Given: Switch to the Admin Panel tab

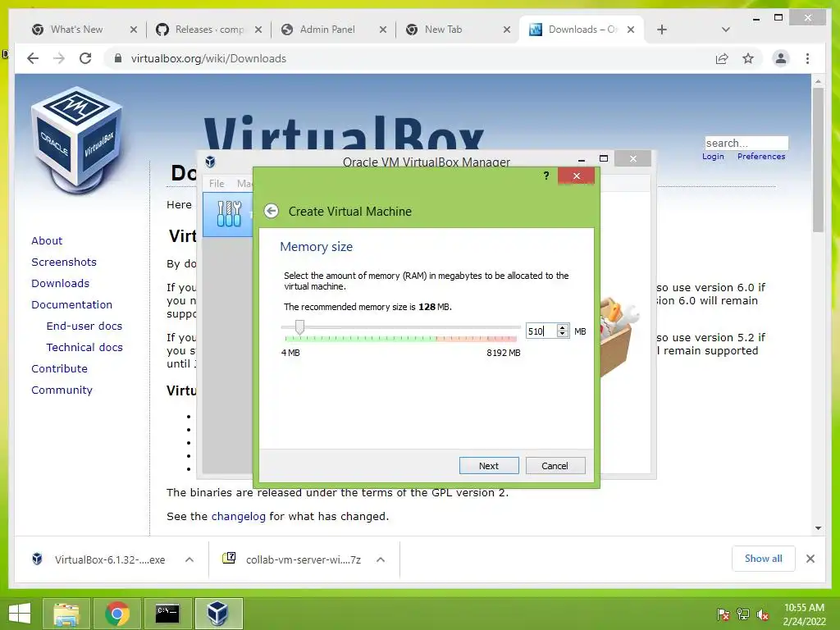Looking at the screenshot, I should (327, 30).
